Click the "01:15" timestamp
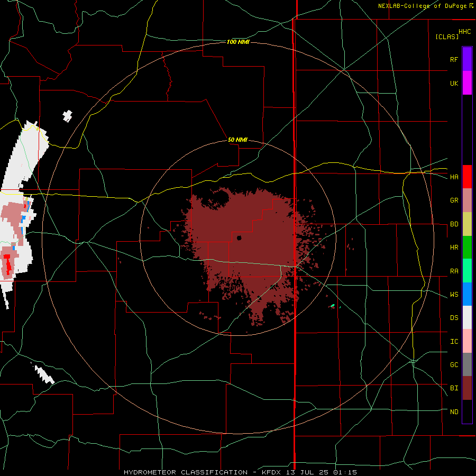The image size is (476, 476). click(345, 472)
